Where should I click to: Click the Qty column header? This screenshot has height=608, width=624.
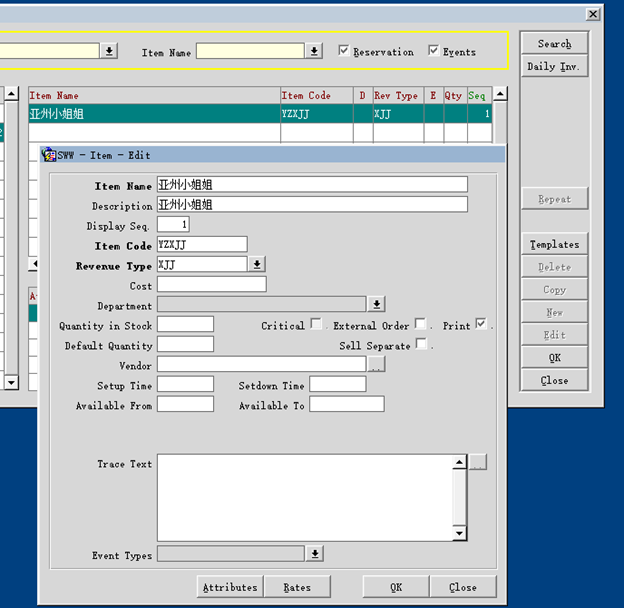pos(455,95)
